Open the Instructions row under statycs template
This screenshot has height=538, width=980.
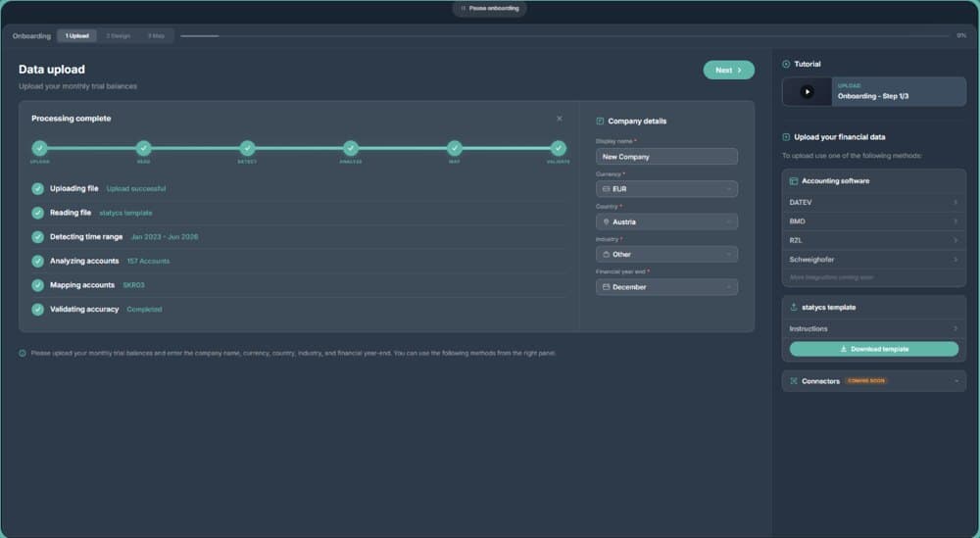tap(874, 328)
